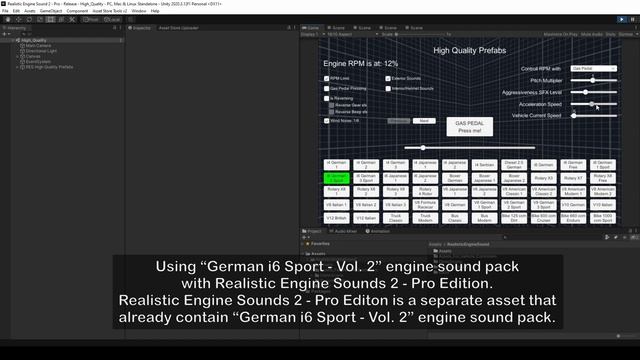Image resolution: width=640 pixels, height=360 pixels.
Task: Open the Window menu
Action: click(x=139, y=11)
